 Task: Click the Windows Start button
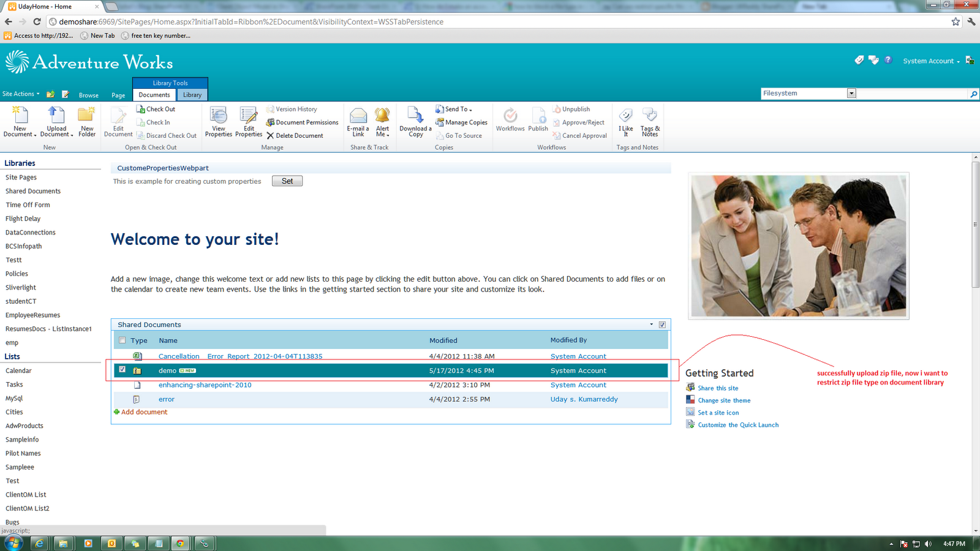[x=13, y=543]
